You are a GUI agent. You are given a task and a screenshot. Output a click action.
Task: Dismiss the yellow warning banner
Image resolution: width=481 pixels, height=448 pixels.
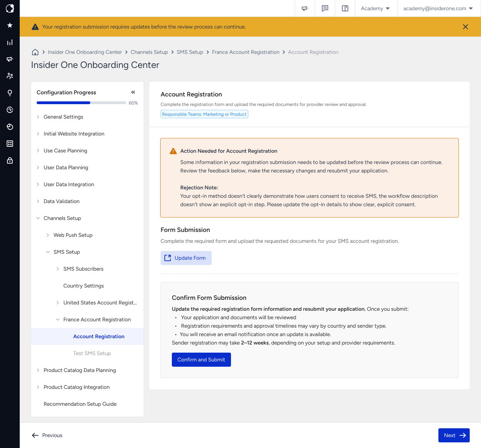point(466,27)
